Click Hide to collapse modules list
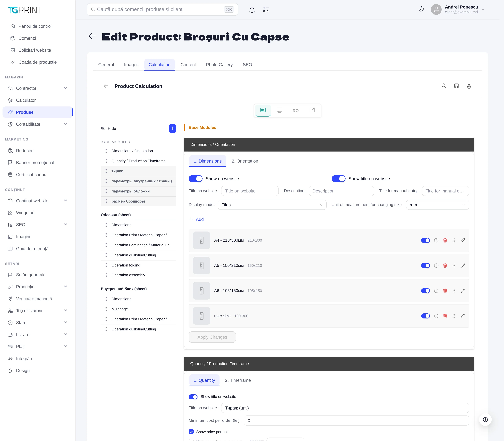 tap(109, 128)
